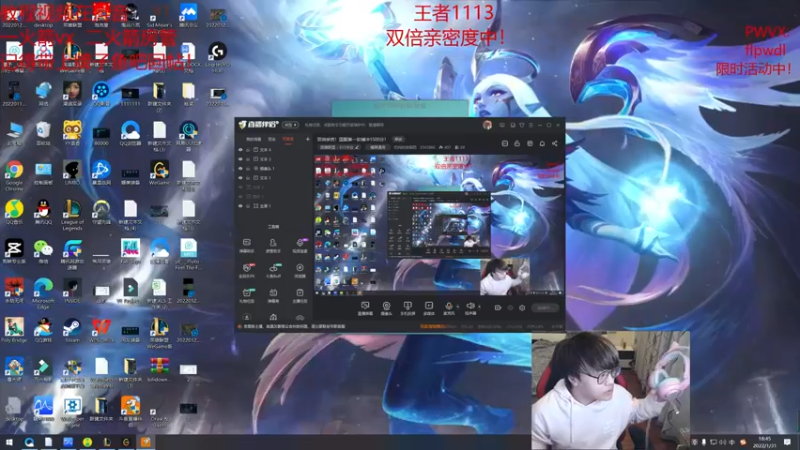
Task: Lock the 文本 4 source layer
Action: pos(248,150)
